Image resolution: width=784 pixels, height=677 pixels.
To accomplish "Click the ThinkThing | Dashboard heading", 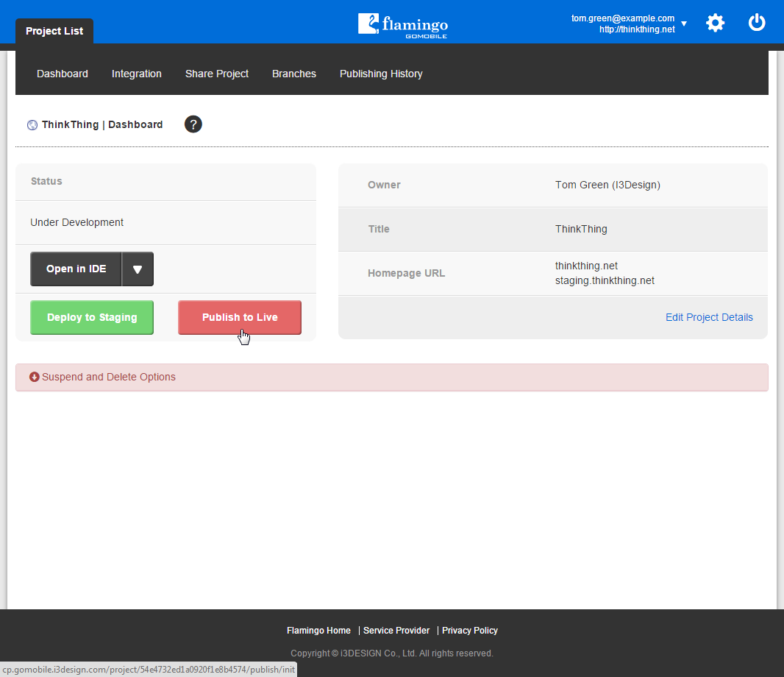I will point(102,124).
